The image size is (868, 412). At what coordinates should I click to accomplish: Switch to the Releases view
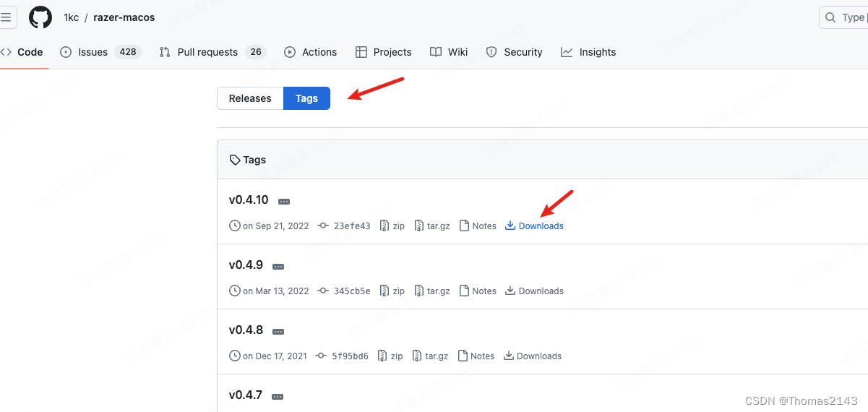click(x=250, y=98)
